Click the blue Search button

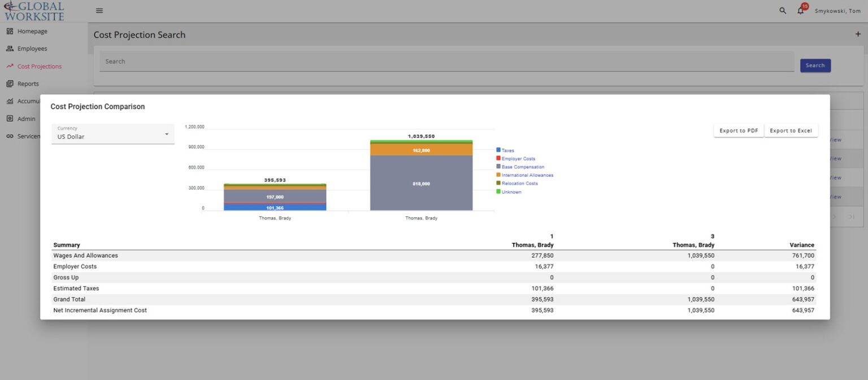tap(815, 65)
